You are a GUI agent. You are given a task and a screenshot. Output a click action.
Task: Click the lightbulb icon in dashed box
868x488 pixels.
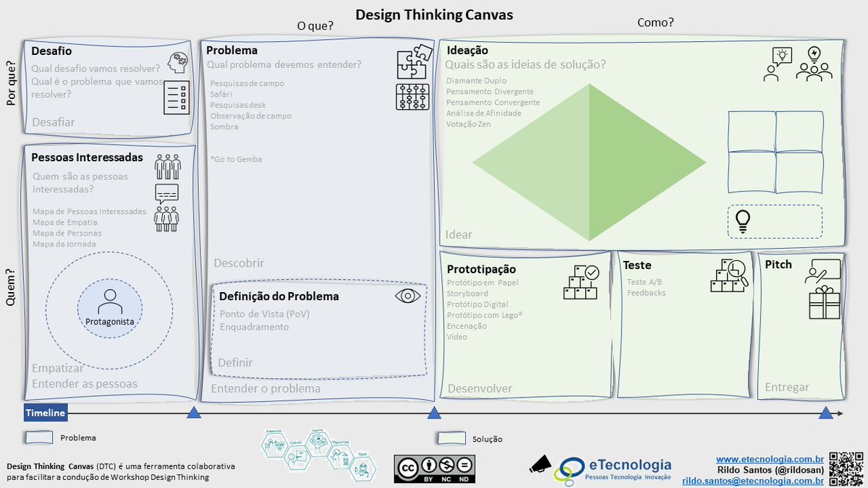tap(742, 221)
